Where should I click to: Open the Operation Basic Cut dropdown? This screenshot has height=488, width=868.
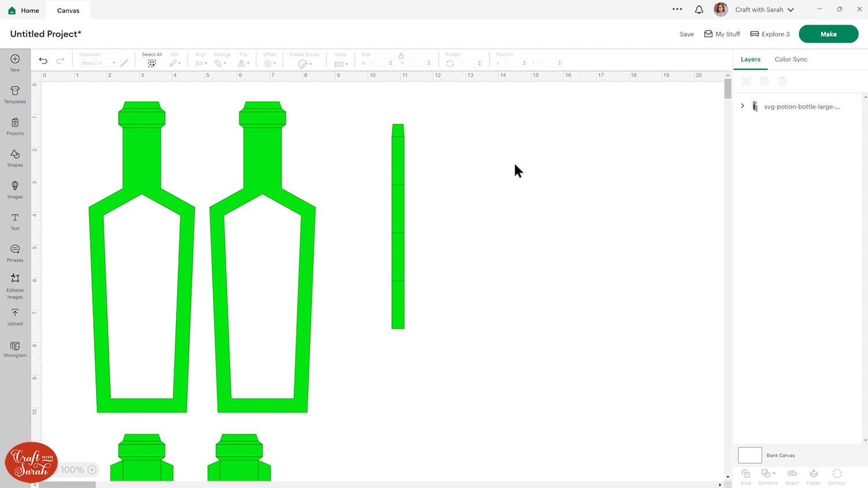[x=98, y=63]
